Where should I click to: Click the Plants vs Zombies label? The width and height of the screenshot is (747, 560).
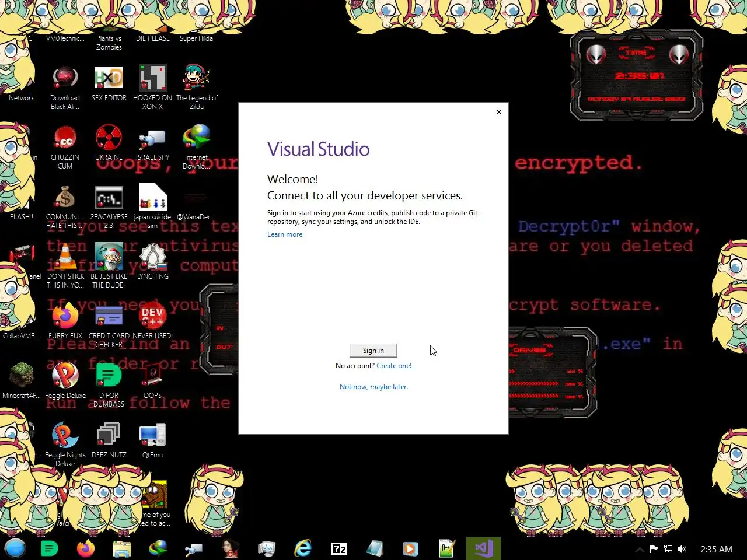click(x=109, y=43)
